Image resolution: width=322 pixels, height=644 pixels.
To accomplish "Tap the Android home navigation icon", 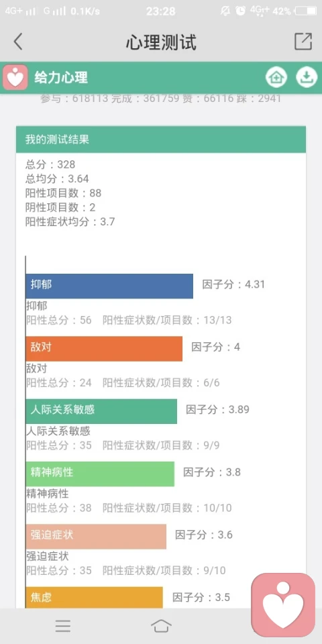I will (x=161, y=625).
